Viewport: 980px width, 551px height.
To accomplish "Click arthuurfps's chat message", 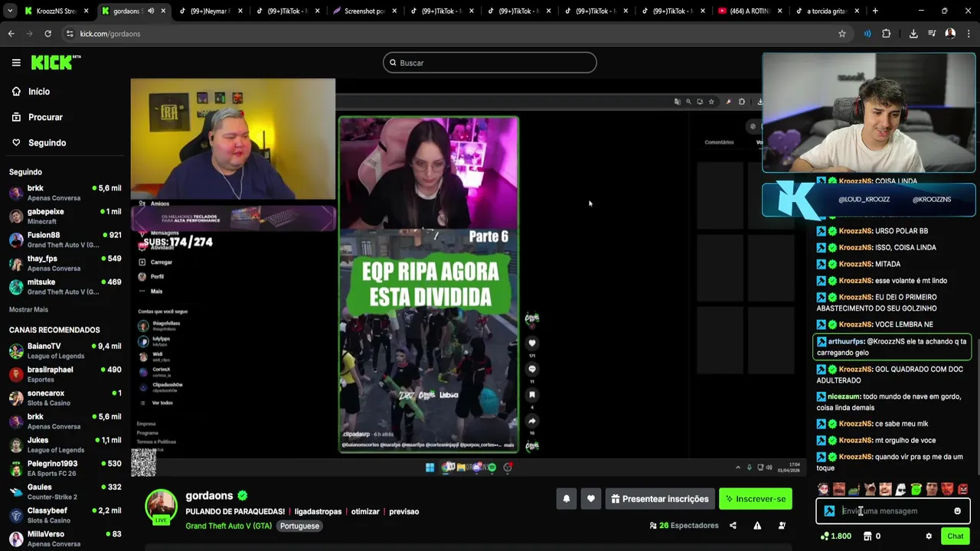I will pyautogui.click(x=892, y=347).
